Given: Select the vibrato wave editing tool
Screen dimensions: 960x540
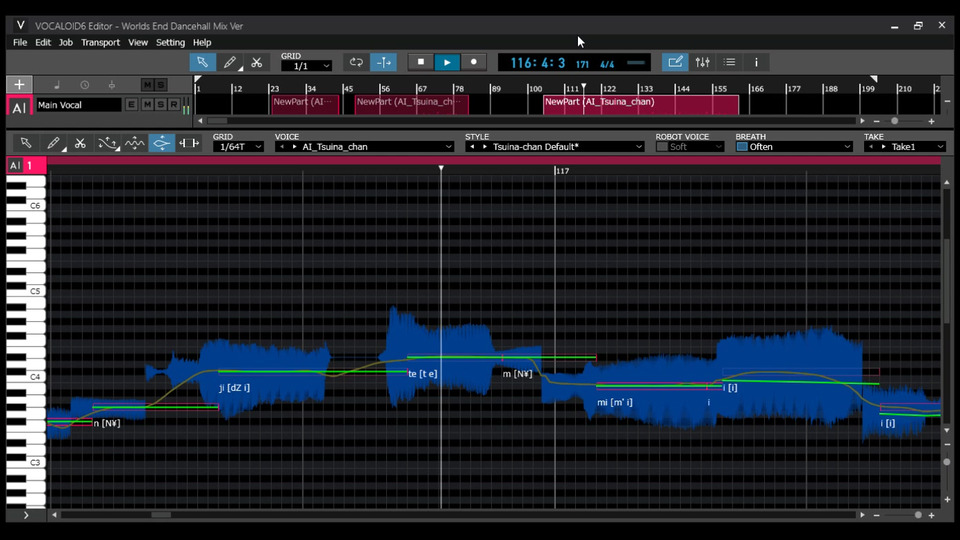Looking at the screenshot, I should [x=135, y=143].
